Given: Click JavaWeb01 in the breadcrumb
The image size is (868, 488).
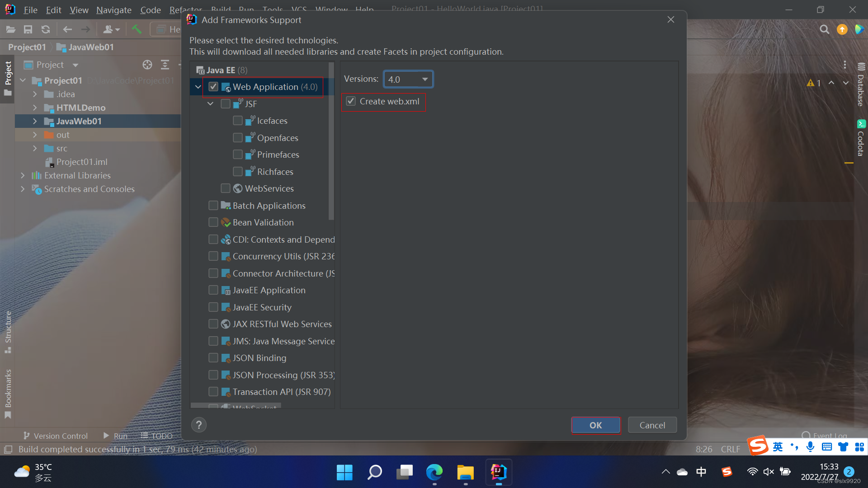Looking at the screenshot, I should tap(85, 47).
